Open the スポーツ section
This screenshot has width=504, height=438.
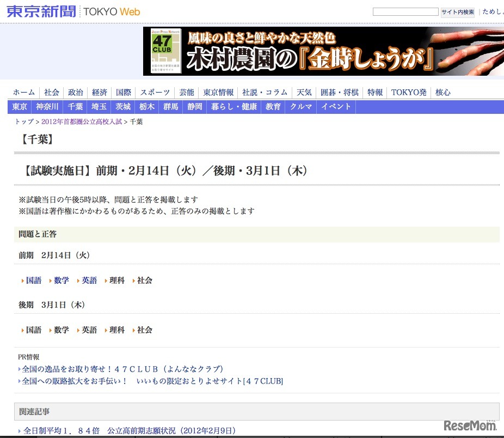coord(155,92)
